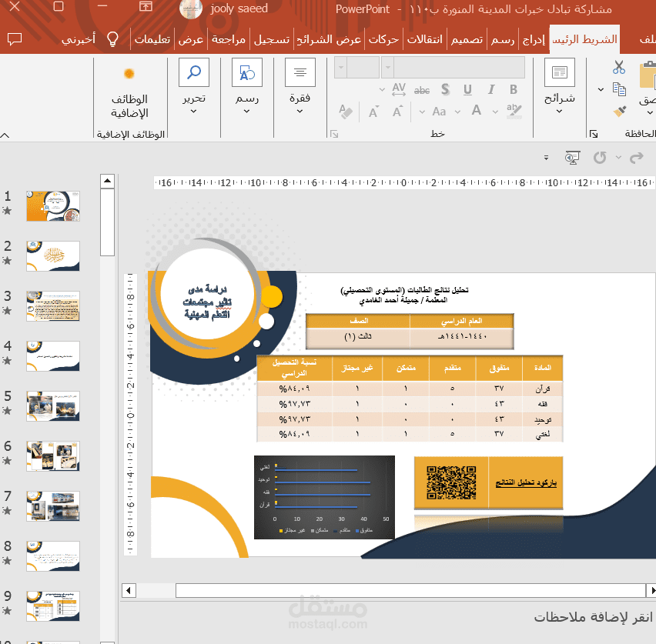Click the Tell Me lightbulb icon
The width and height of the screenshot is (656, 644).
(112, 39)
